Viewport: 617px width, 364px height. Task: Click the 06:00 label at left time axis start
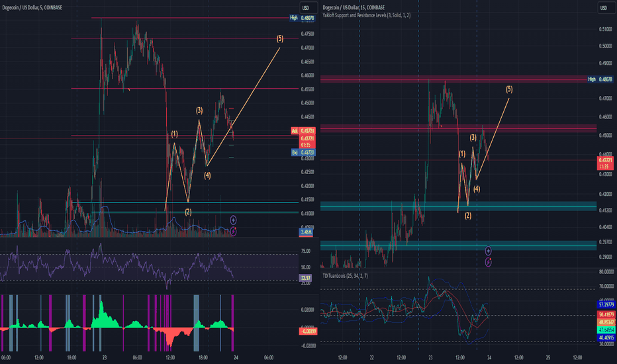6,357
